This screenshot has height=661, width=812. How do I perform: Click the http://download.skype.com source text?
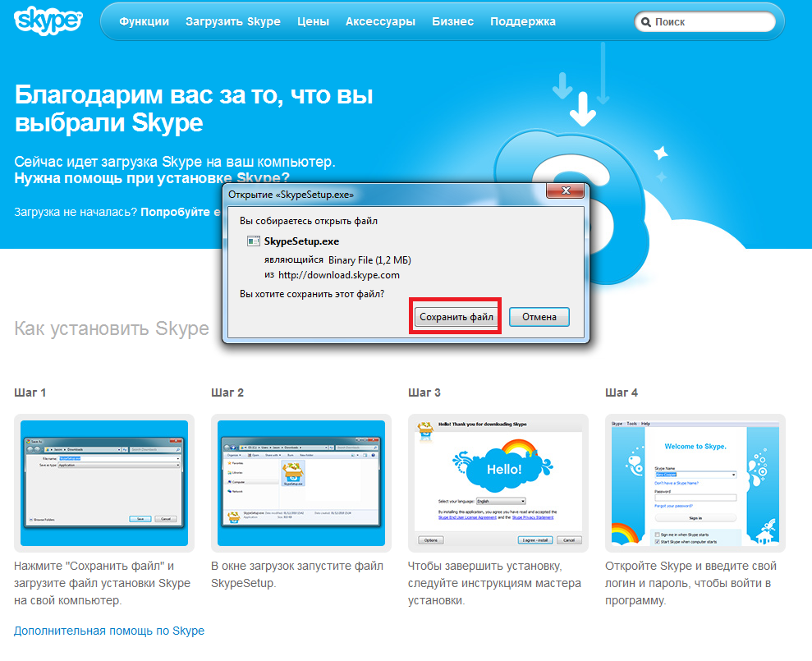point(339,275)
